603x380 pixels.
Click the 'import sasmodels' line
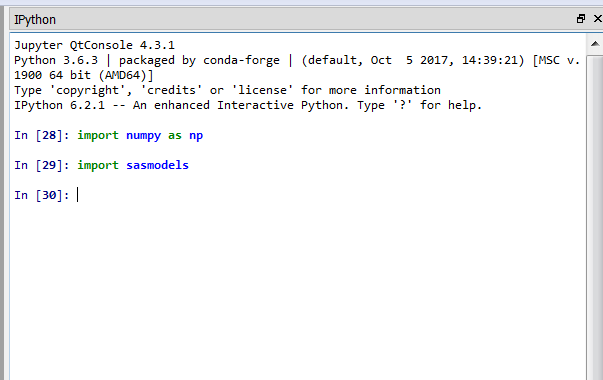pyautogui.click(x=133, y=165)
